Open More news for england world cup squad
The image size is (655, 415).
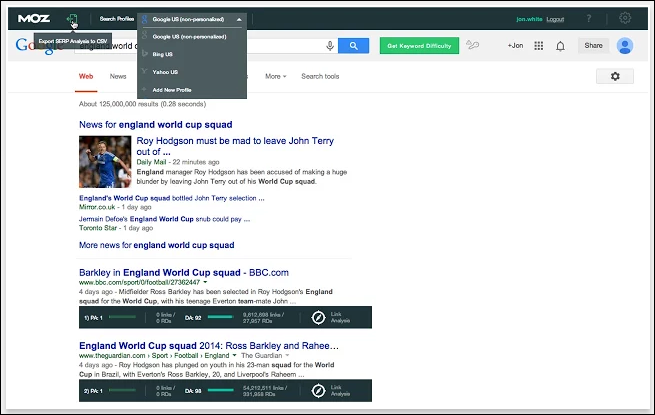coord(157,245)
